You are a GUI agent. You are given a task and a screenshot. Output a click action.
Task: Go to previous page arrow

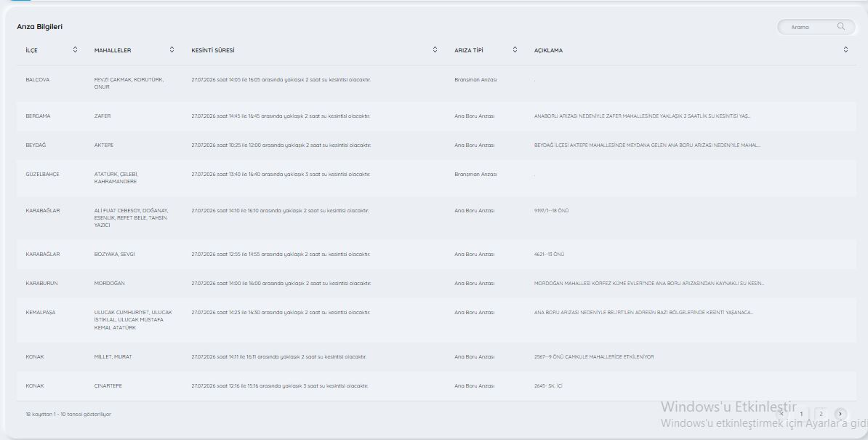(781, 414)
